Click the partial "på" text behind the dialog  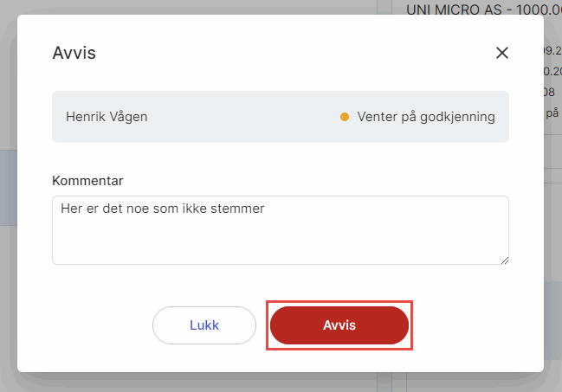[553, 112]
